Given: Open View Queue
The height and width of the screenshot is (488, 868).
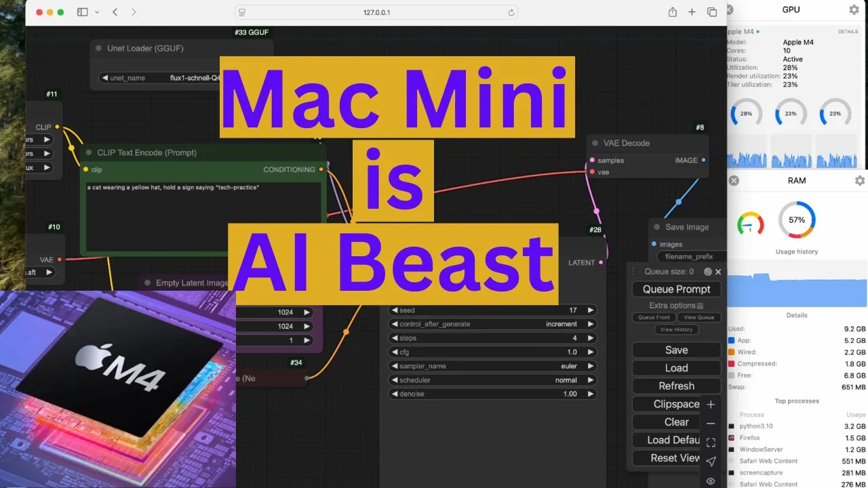Looking at the screenshot, I should tap(699, 317).
